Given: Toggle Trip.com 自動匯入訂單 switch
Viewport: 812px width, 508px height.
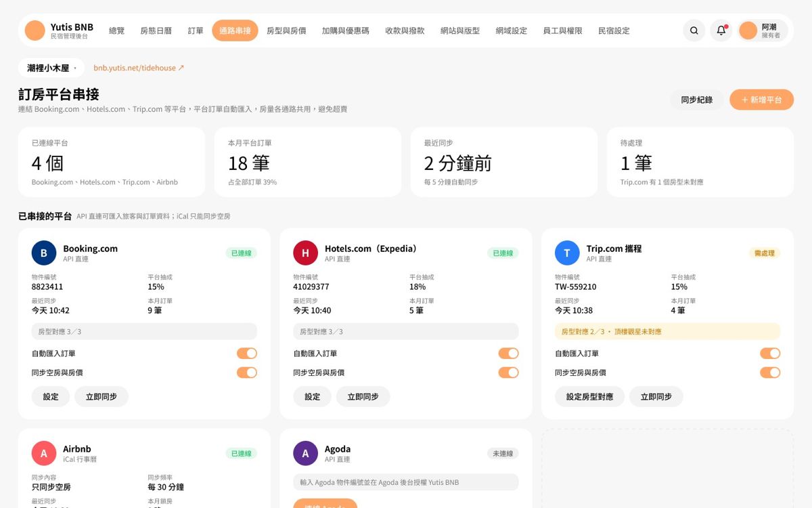Looking at the screenshot, I should click(x=770, y=354).
